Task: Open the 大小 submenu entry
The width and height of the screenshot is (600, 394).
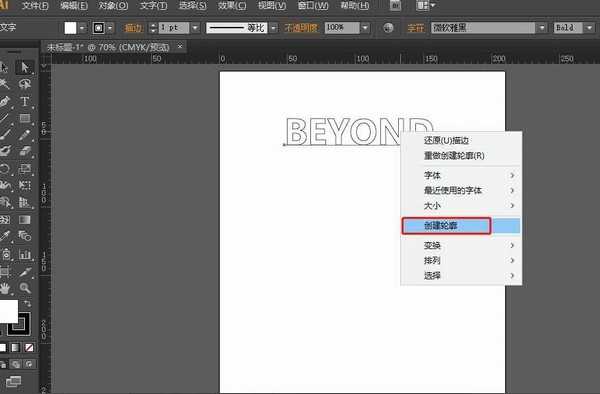Action: (x=461, y=205)
